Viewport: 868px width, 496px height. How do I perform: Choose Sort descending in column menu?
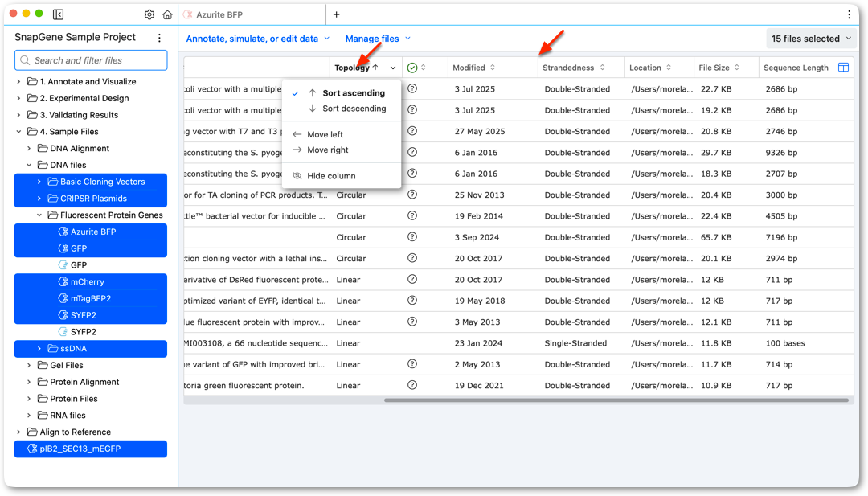coord(342,109)
